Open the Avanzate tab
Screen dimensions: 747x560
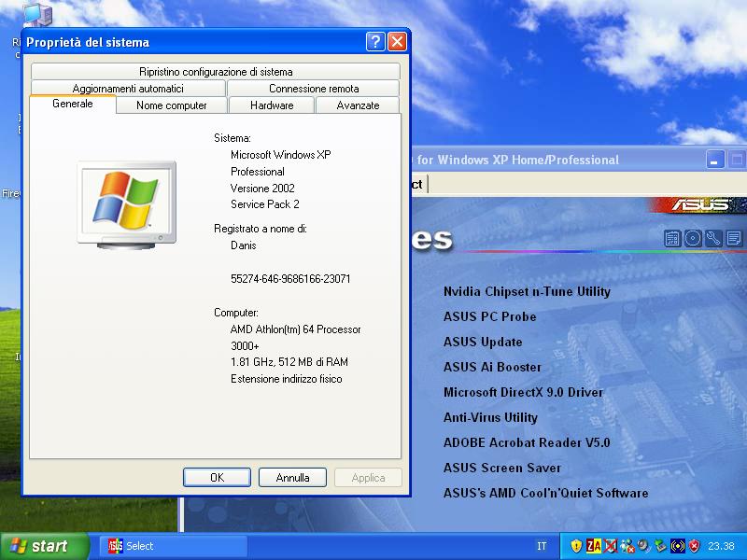(x=358, y=105)
